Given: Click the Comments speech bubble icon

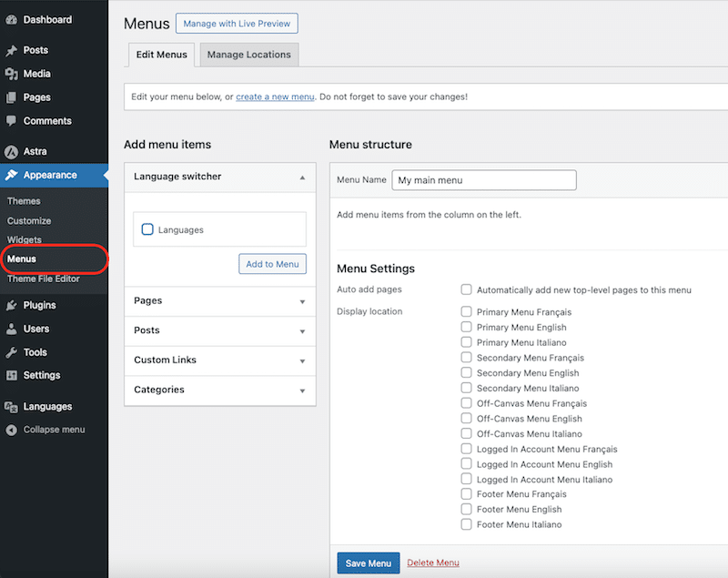Looking at the screenshot, I should (x=12, y=121).
